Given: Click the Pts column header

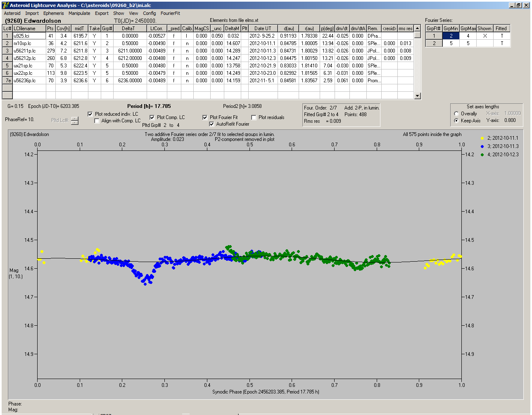Looking at the screenshot, I should 50,29.
